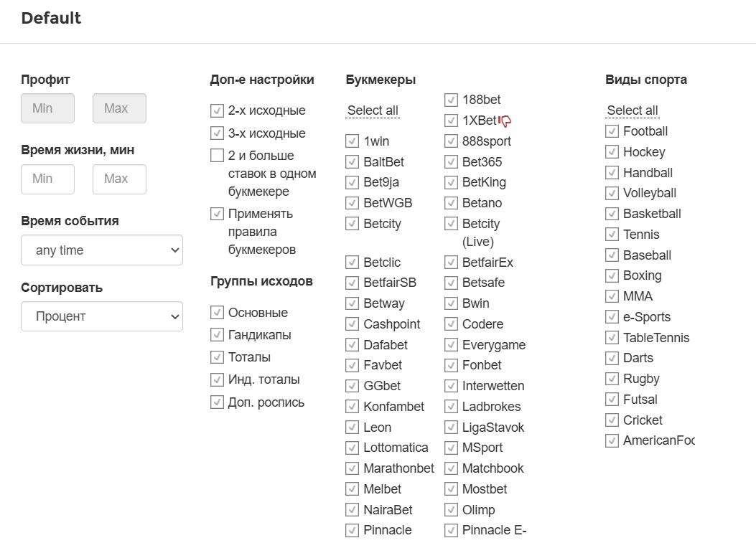This screenshot has height=543, width=756.
Task: Disable the Pinnacle bookmaker checkbox
Action: (352, 531)
